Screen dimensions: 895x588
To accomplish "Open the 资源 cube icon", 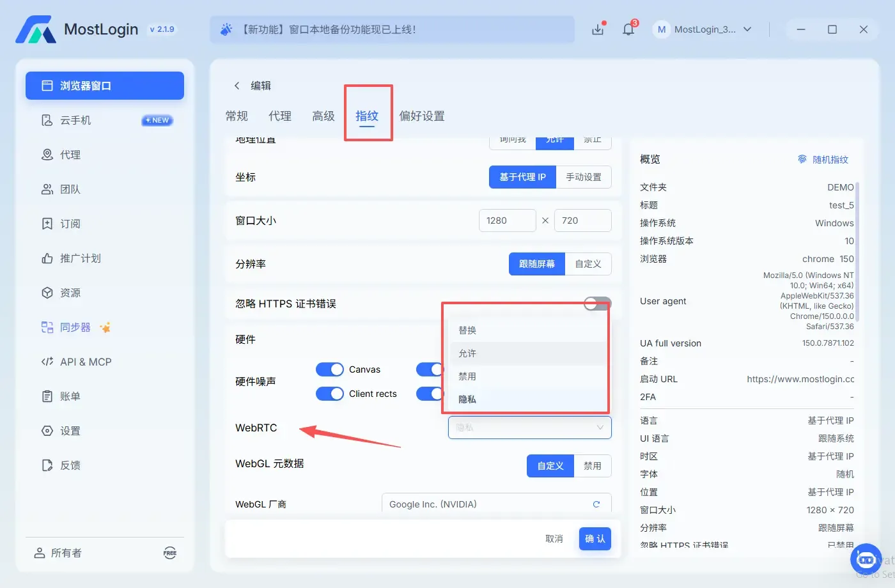I will pos(47,293).
